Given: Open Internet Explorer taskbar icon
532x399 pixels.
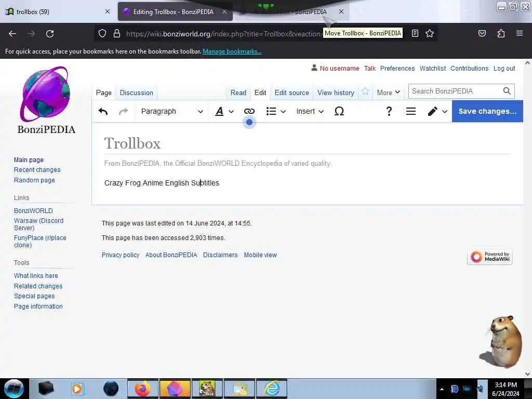Looking at the screenshot, I should click(272, 389).
